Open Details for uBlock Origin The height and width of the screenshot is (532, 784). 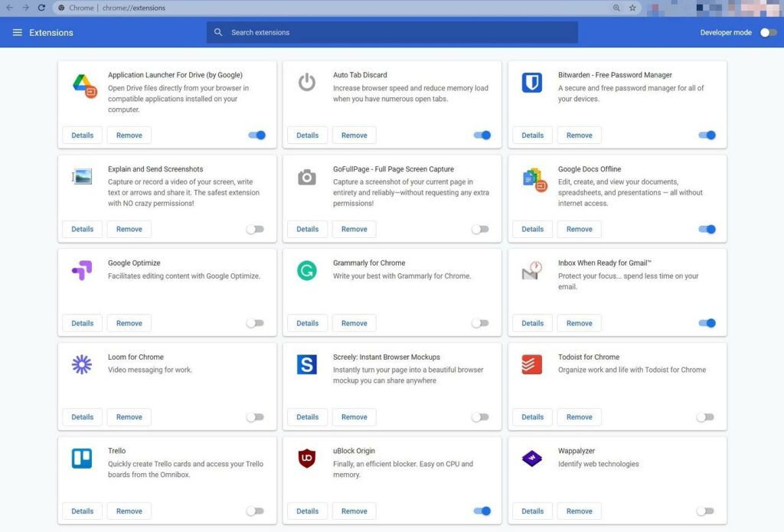[307, 511]
